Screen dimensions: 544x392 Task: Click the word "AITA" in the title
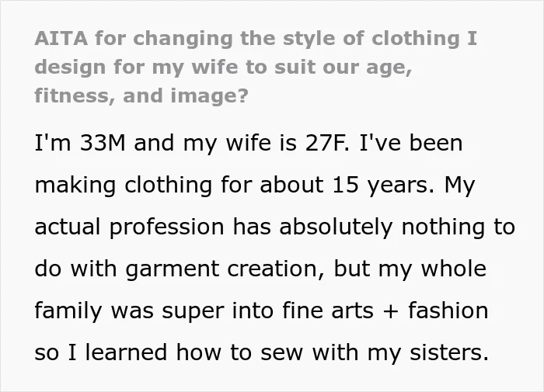point(61,38)
